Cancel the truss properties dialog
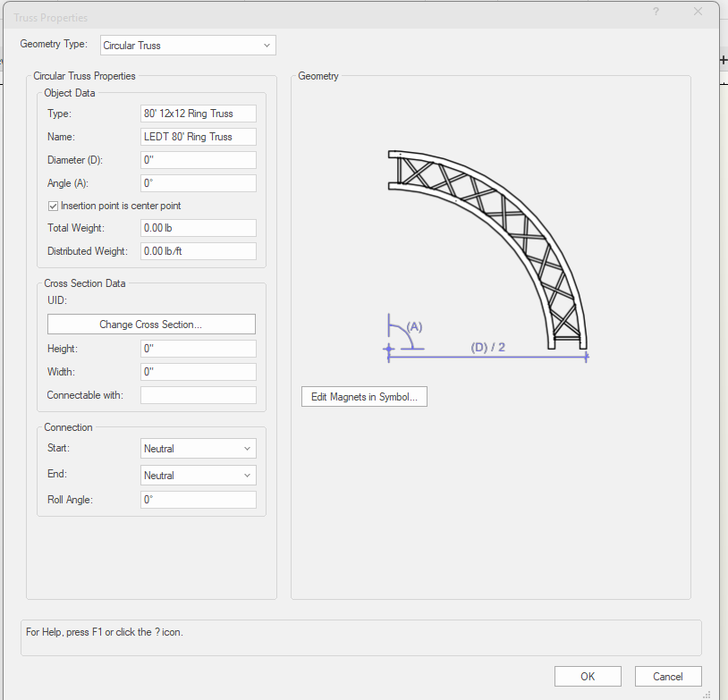 click(x=668, y=677)
